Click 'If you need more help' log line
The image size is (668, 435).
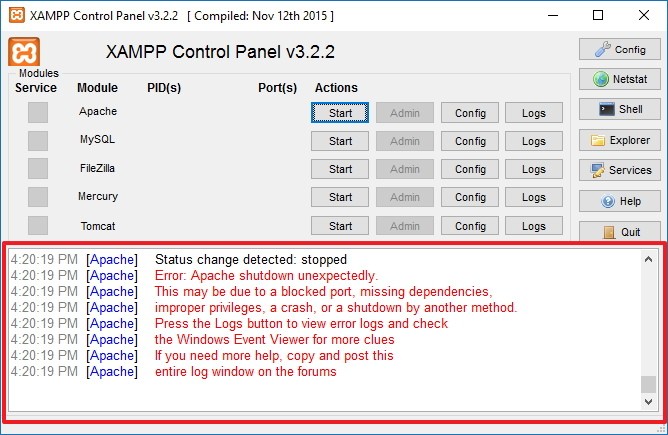coord(274,355)
